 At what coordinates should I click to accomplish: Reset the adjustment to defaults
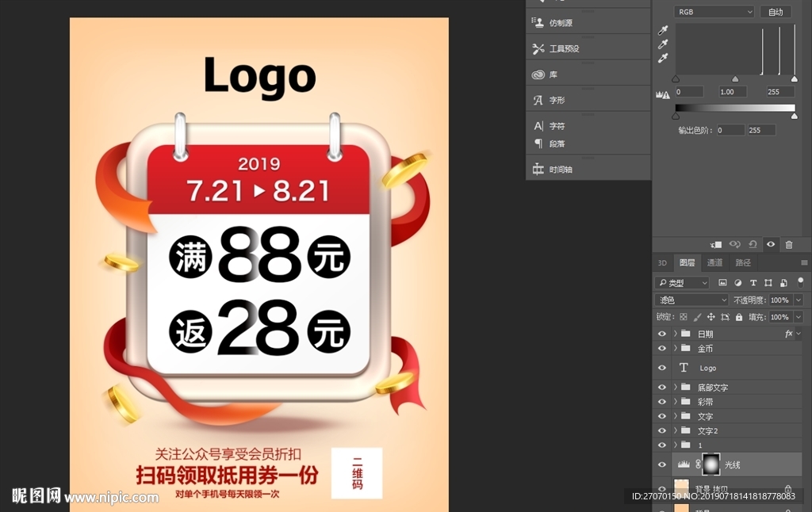(x=753, y=244)
